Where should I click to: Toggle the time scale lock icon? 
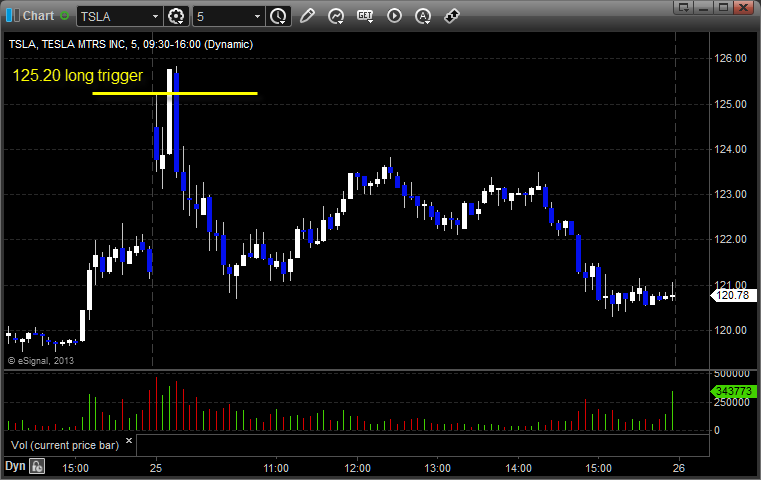pyautogui.click(x=37, y=467)
